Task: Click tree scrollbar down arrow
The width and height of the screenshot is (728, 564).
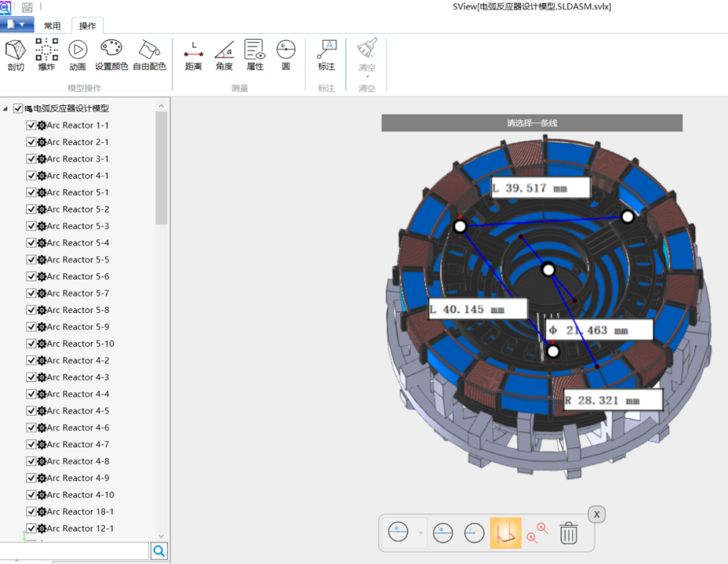Action: (161, 536)
